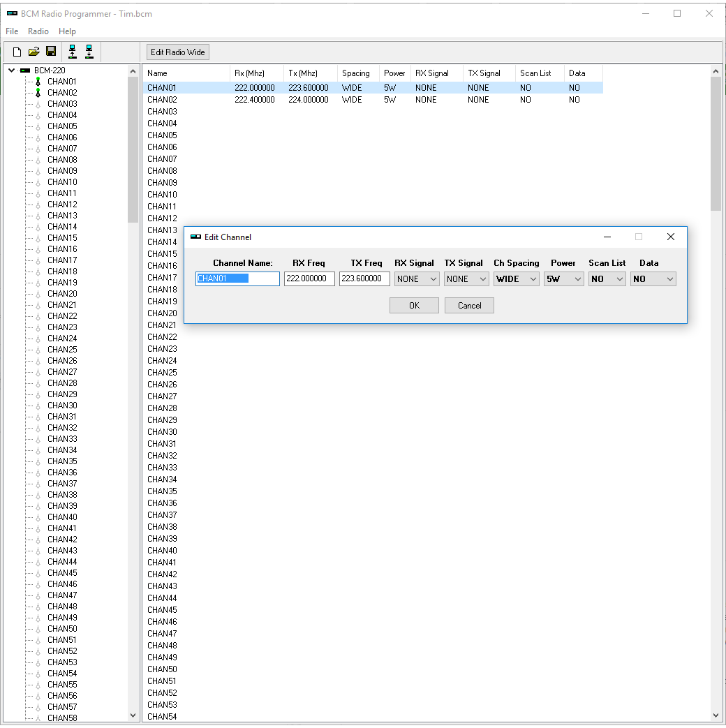The height and width of the screenshot is (728, 726).
Task: Close the Edit Channel dialog
Action: tap(671, 237)
